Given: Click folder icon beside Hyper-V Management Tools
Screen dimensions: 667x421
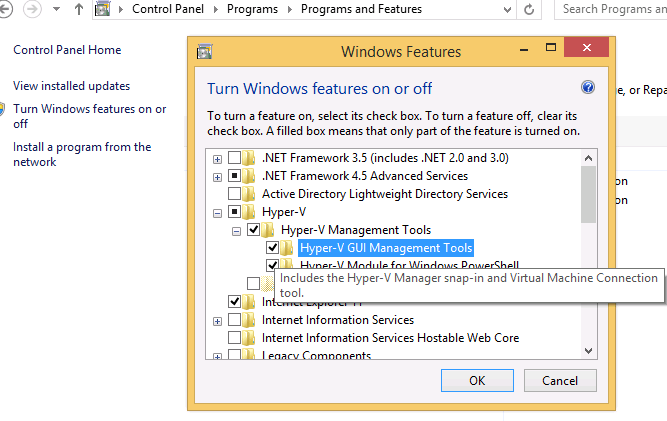Looking at the screenshot, I should (x=268, y=230).
